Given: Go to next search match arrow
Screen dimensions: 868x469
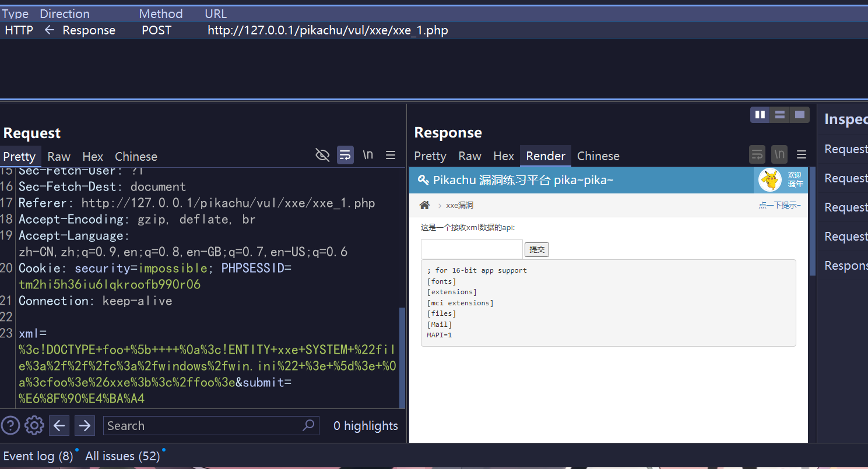Looking at the screenshot, I should [x=85, y=425].
